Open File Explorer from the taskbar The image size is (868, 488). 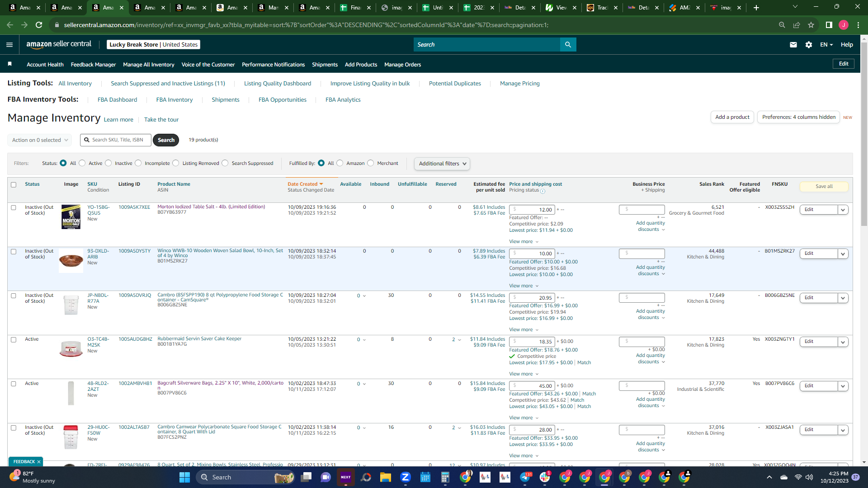click(385, 477)
